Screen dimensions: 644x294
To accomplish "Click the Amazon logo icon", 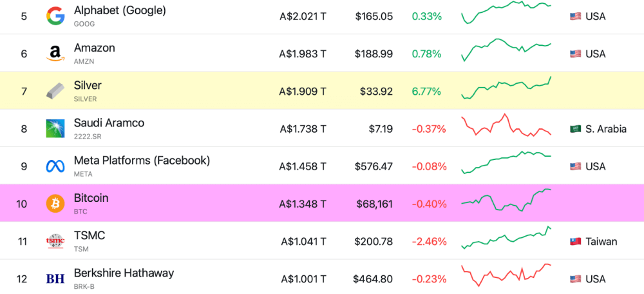I will pyautogui.click(x=55, y=54).
